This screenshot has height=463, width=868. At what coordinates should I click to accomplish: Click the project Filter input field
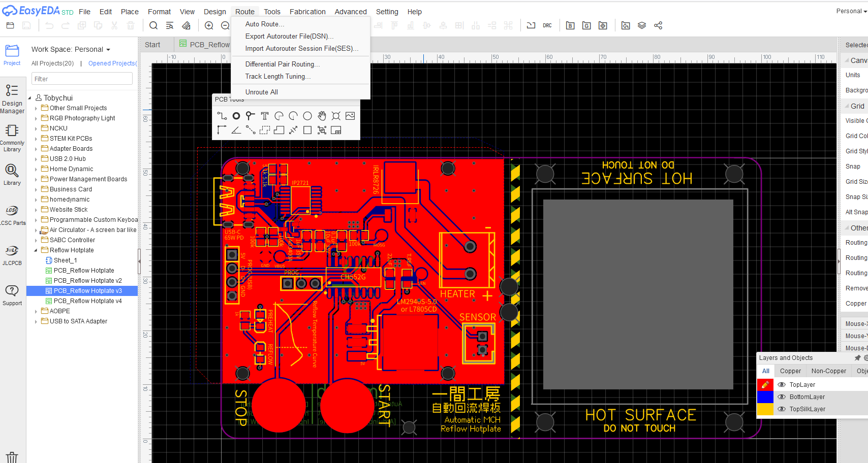(x=81, y=79)
